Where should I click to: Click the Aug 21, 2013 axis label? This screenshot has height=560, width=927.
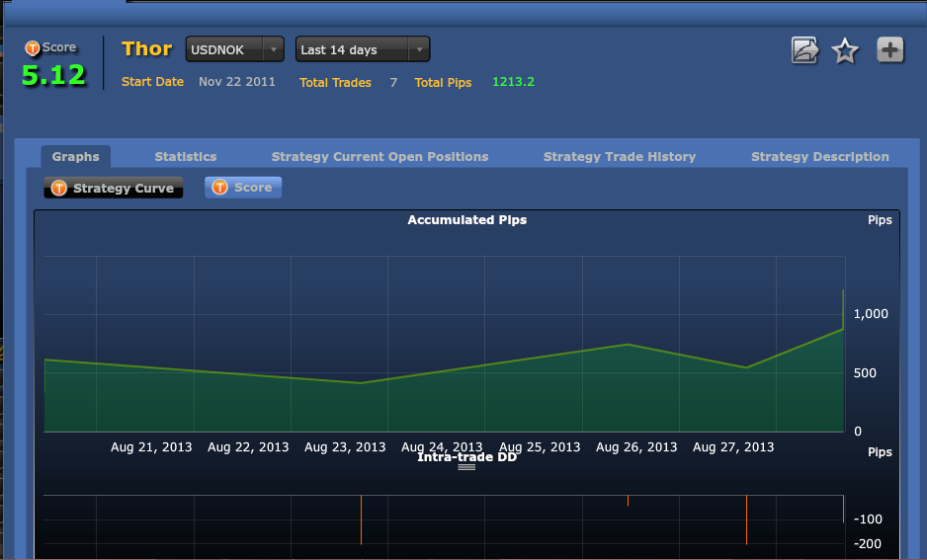coord(151,447)
